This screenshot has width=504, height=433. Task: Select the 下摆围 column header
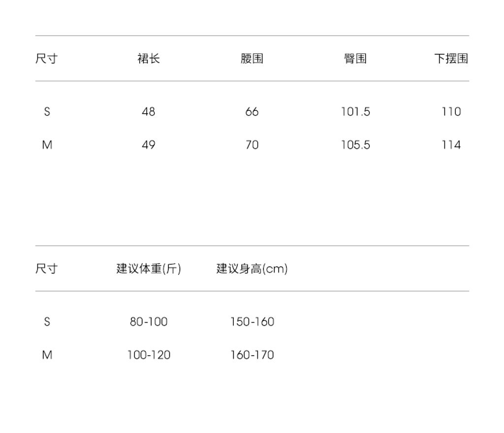pyautogui.click(x=451, y=59)
